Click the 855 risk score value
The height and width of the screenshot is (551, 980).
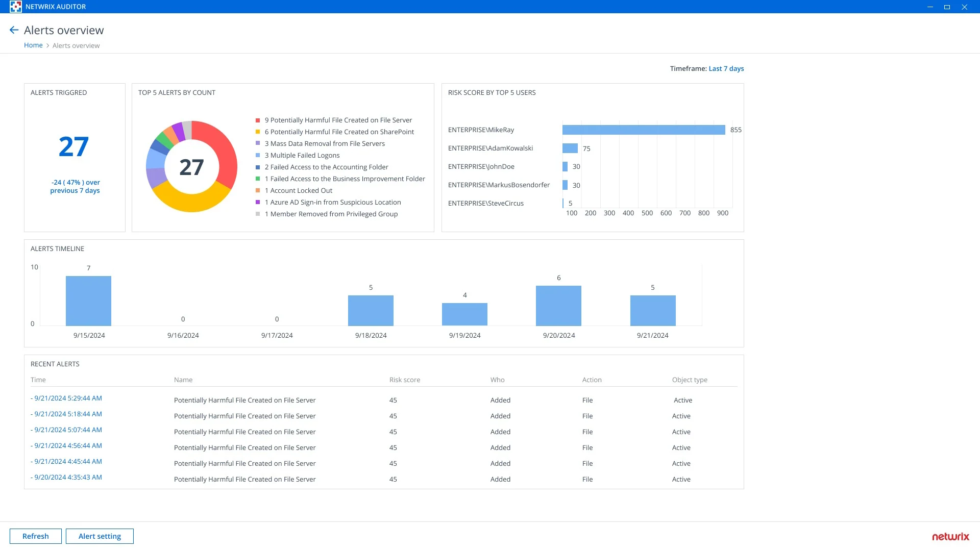[736, 130]
